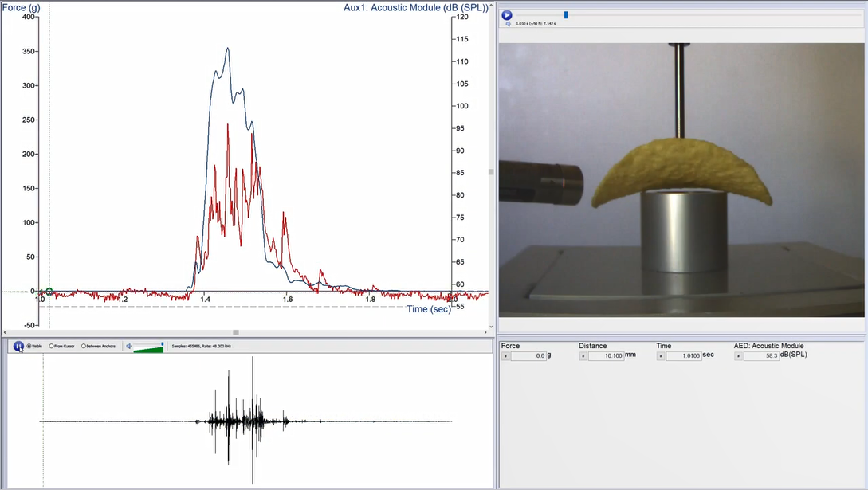This screenshot has height=490, width=868.
Task: Click the Force value field
Action: [528, 356]
